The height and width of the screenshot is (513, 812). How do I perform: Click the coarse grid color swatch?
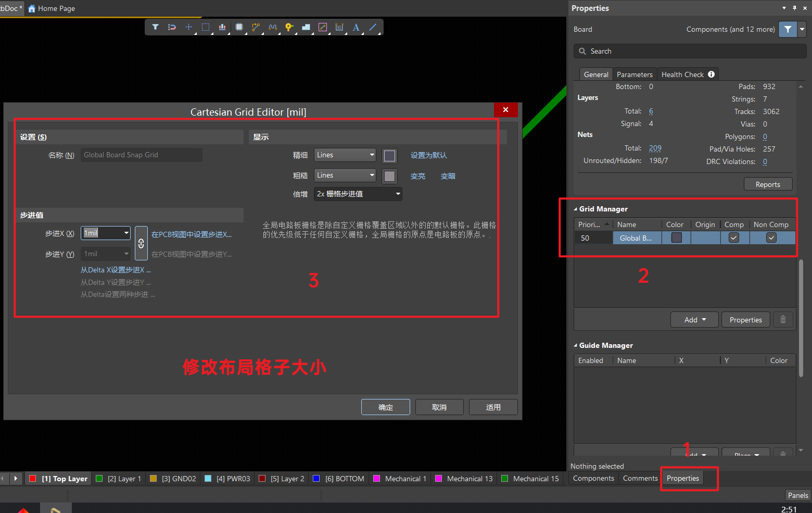click(x=389, y=176)
